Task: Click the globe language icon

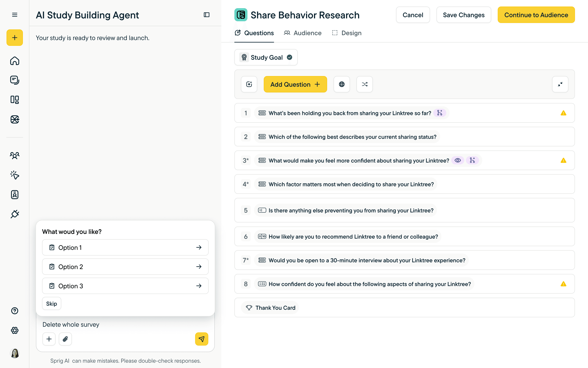Action: point(342,84)
